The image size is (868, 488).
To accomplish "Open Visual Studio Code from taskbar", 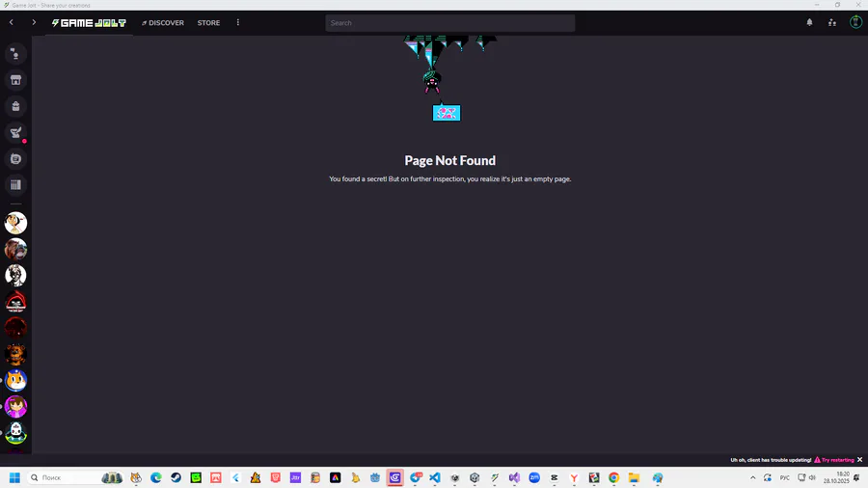I will click(x=435, y=477).
